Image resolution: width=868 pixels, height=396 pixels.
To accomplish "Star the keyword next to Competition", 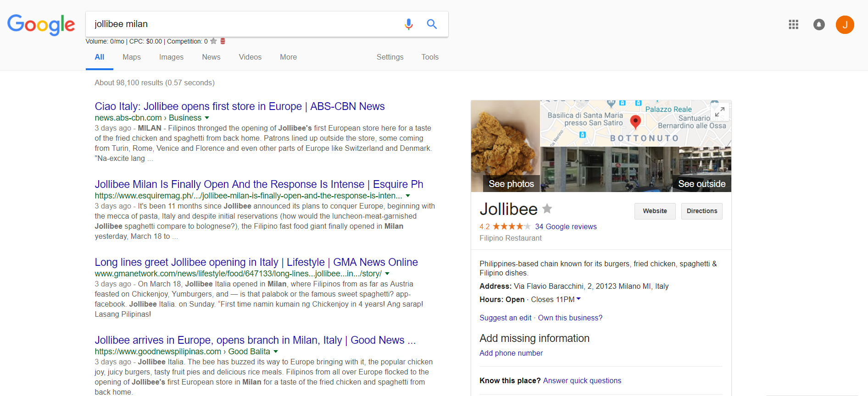I will point(213,41).
